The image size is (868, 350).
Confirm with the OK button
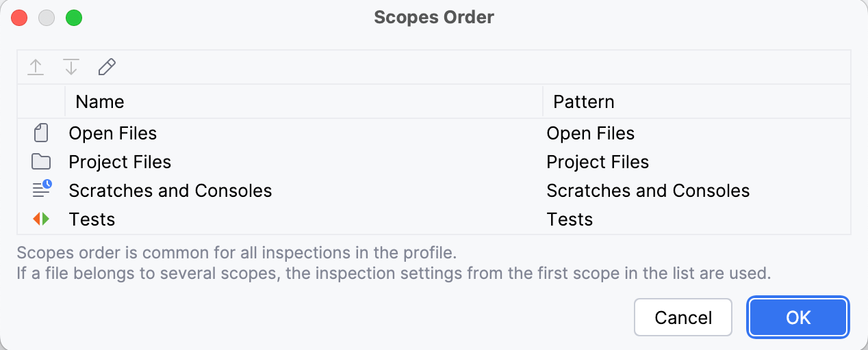tap(798, 317)
